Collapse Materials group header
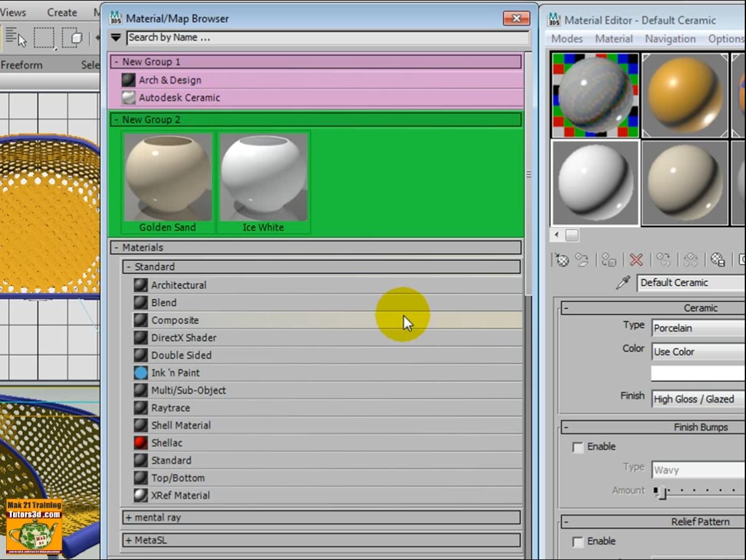746x560 pixels. point(316,247)
